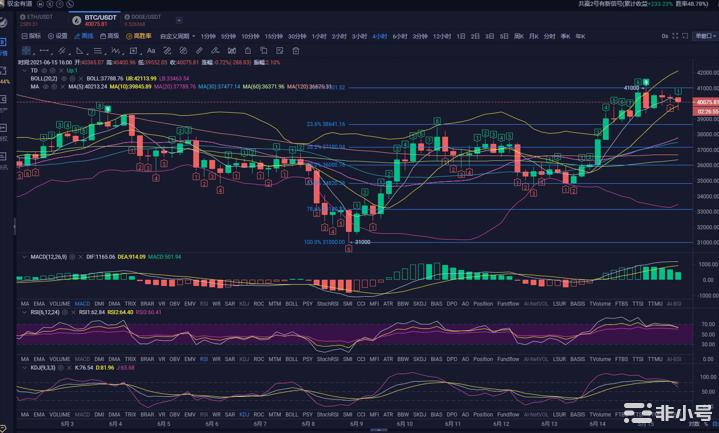Open the 单窗口 window layout dropdown
The width and height of the screenshot is (719, 433).
tap(704, 36)
